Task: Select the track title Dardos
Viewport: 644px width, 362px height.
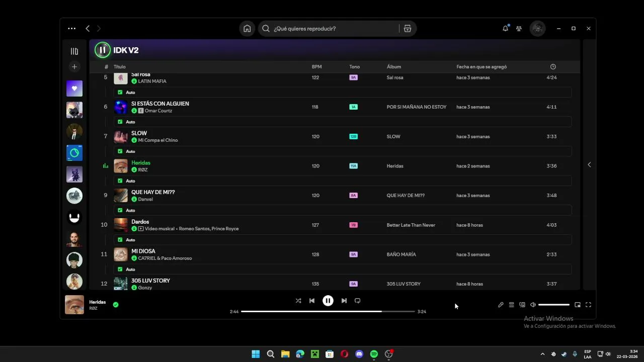Action: click(x=140, y=222)
